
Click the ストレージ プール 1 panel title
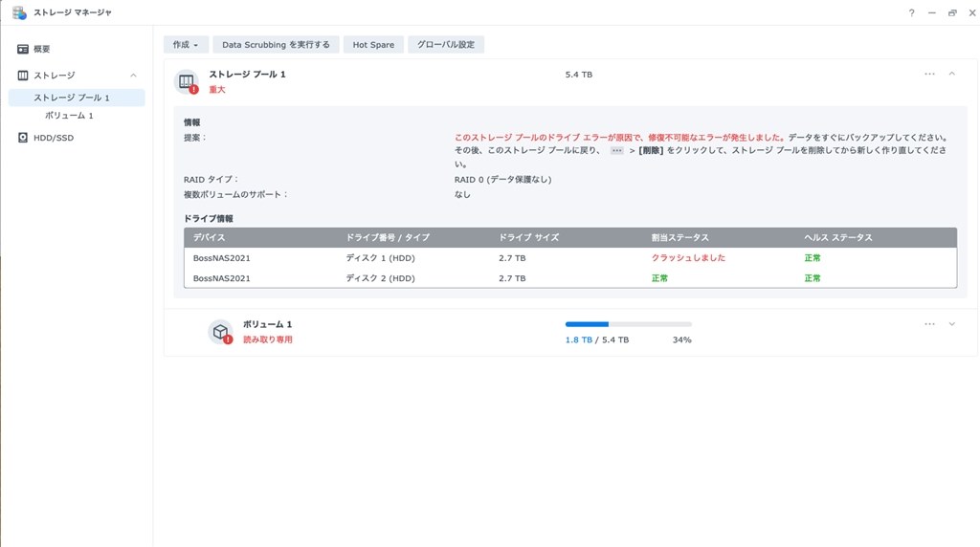[x=247, y=75]
